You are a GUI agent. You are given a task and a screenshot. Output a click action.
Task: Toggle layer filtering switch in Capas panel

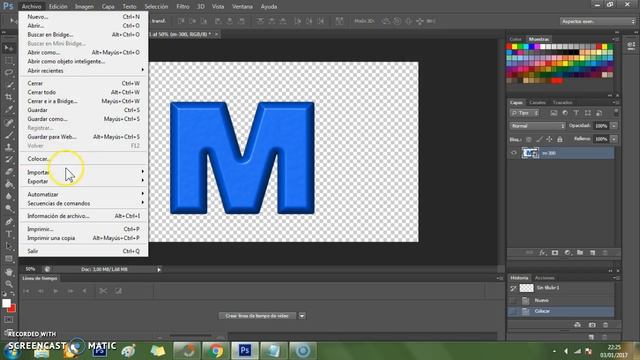tap(616, 112)
